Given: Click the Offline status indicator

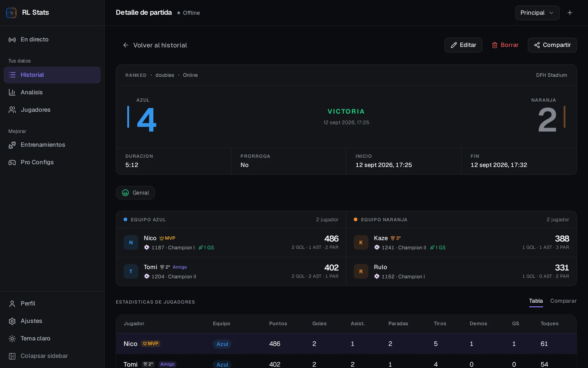Looking at the screenshot, I should click(x=188, y=13).
